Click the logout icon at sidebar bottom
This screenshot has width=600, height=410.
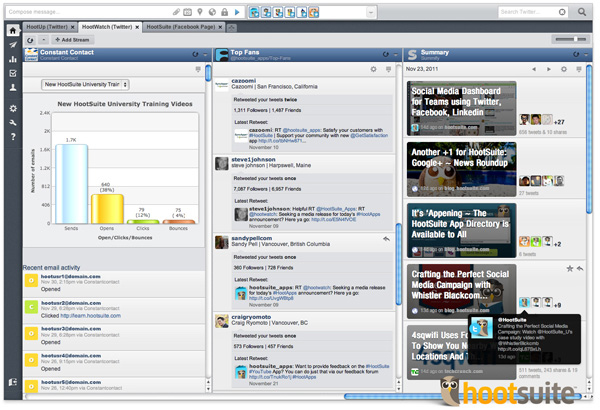(x=13, y=382)
